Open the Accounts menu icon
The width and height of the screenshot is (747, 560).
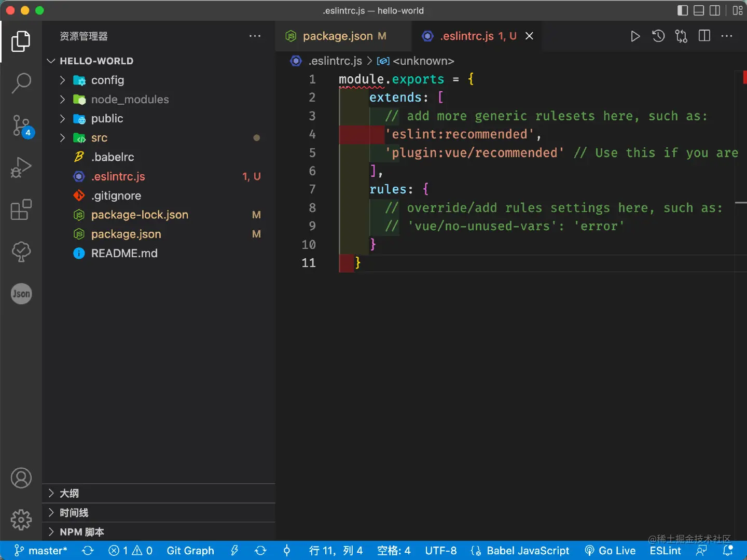pyautogui.click(x=21, y=478)
